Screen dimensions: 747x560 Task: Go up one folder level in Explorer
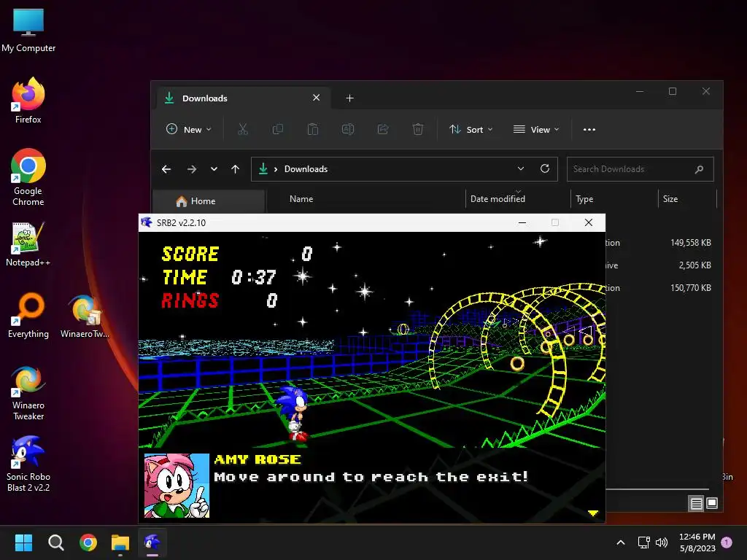pos(236,169)
